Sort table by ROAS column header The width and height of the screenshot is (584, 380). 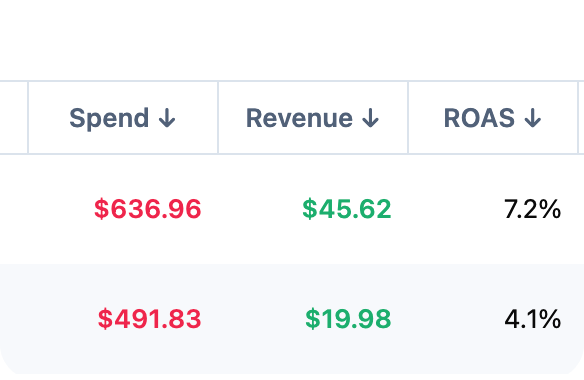click(x=493, y=118)
